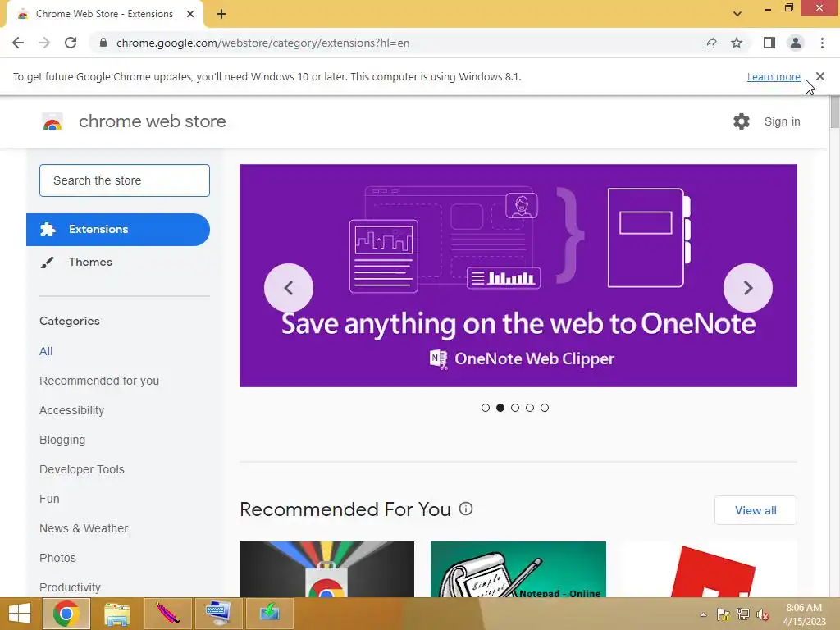This screenshot has height=630, width=840.
Task: Select third carousel dot
Action: [x=515, y=408]
